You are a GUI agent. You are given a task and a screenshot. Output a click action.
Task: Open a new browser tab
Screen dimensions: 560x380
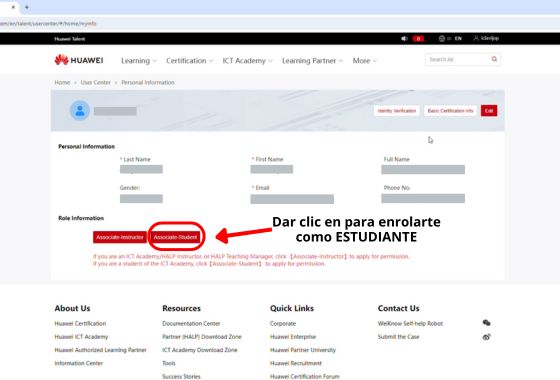[27, 7]
